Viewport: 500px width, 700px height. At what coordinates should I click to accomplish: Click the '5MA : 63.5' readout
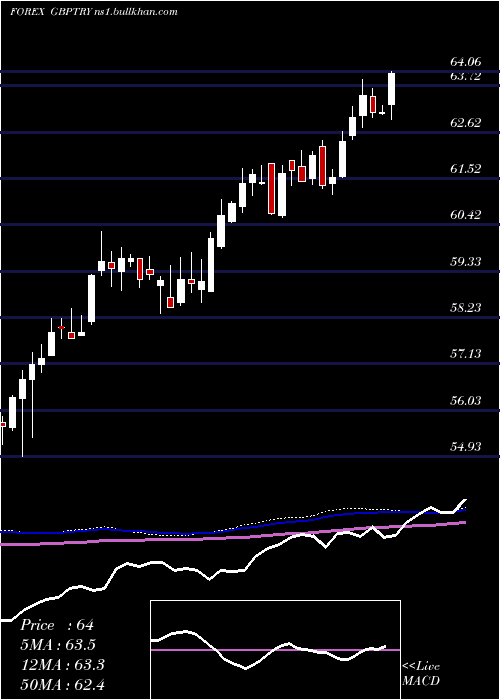(x=58, y=645)
